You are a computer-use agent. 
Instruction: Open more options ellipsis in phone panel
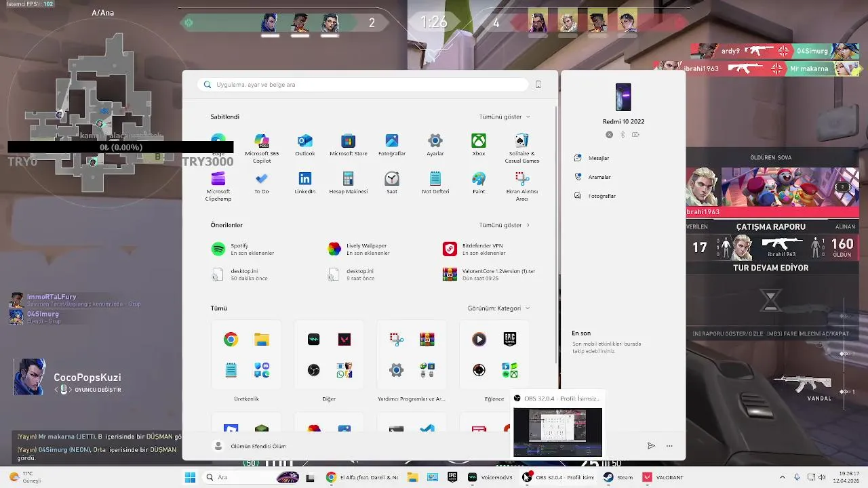coord(669,446)
